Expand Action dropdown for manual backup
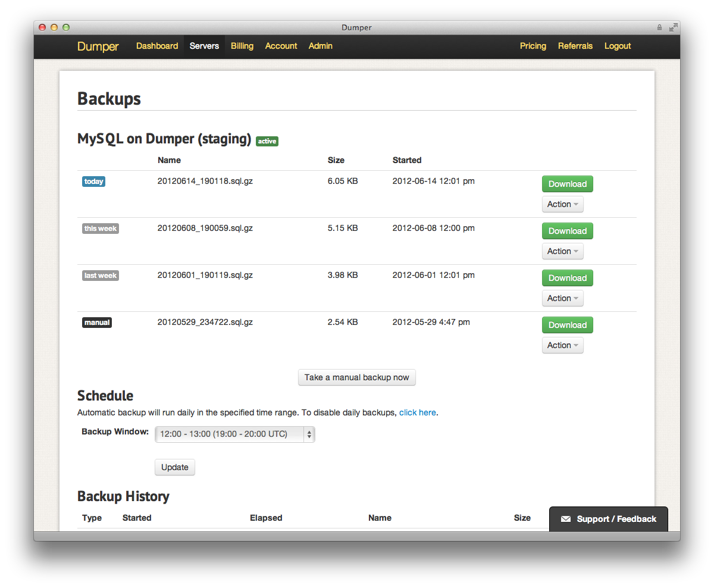 pyautogui.click(x=563, y=345)
